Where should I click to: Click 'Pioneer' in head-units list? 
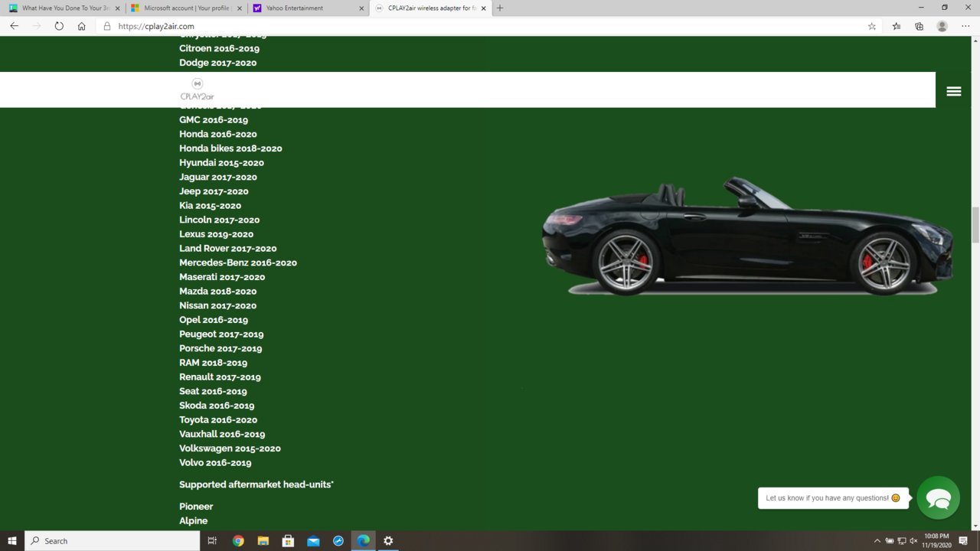(x=196, y=507)
